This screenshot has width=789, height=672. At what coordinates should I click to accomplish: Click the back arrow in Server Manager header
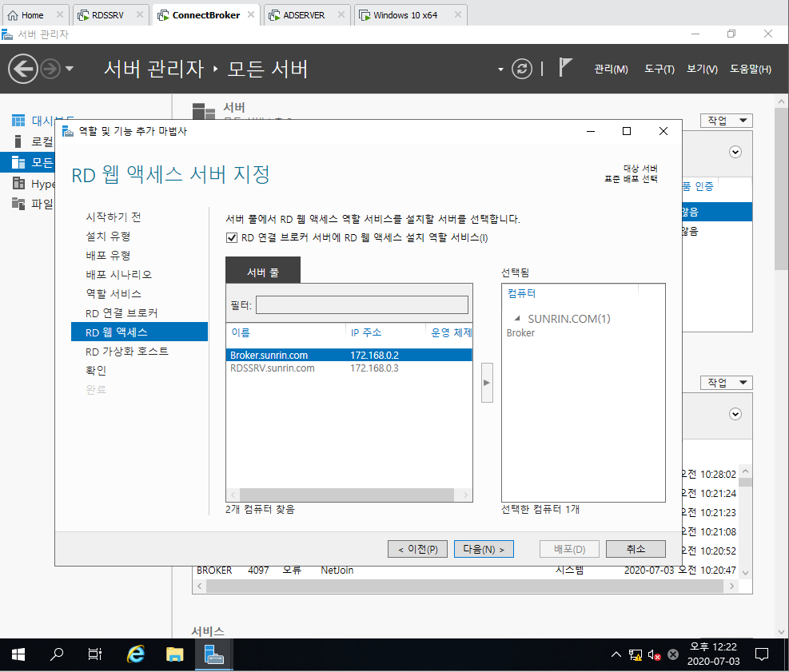pos(23,69)
